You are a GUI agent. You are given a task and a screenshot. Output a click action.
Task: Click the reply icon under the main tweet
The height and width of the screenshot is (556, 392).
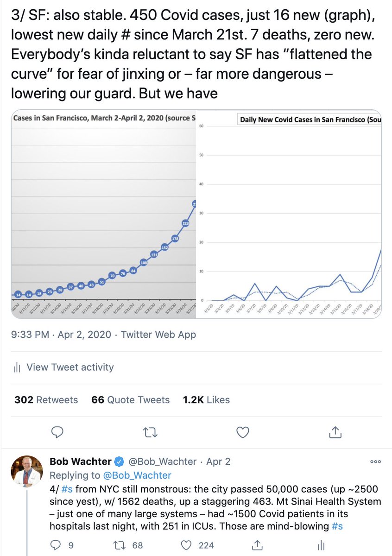point(57,432)
